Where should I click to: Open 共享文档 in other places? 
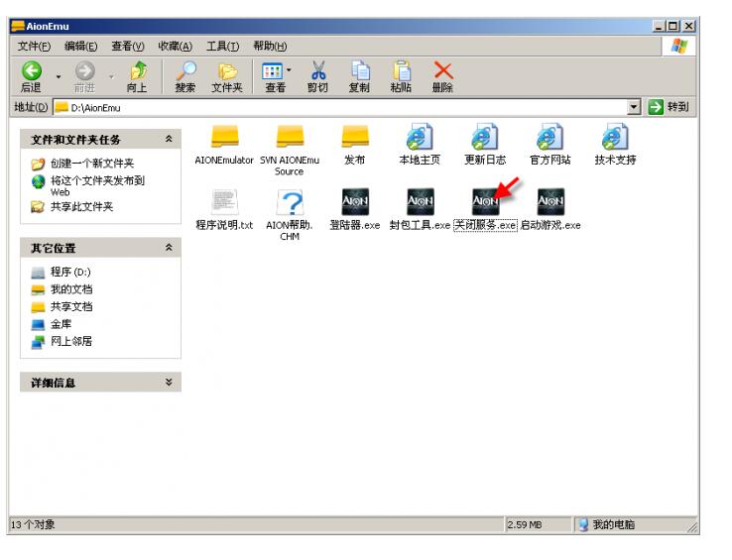[61, 306]
